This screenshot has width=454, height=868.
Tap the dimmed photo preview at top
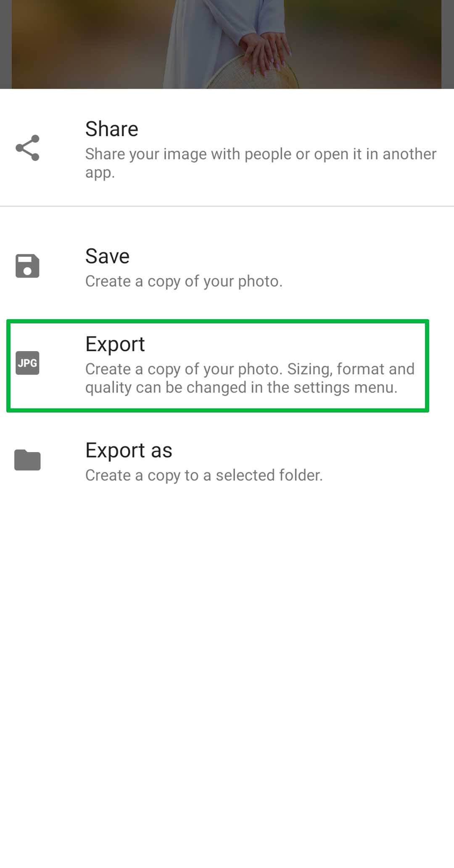coord(227,44)
